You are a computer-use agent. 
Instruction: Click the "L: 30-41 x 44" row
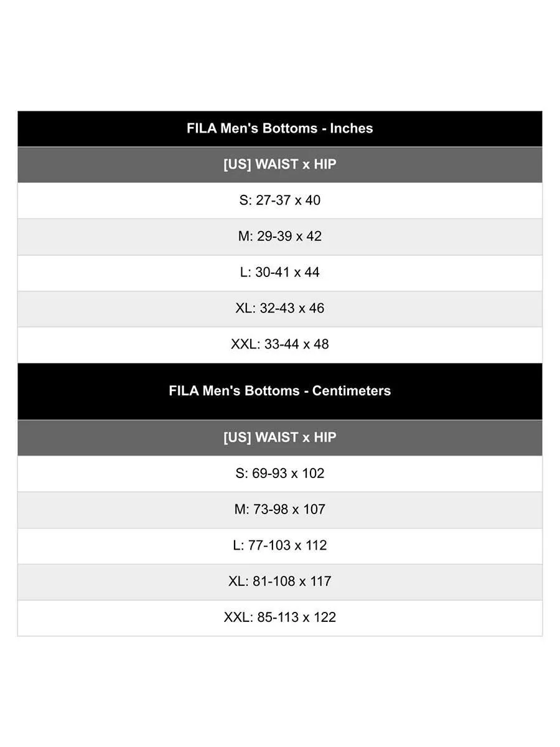[279, 273]
